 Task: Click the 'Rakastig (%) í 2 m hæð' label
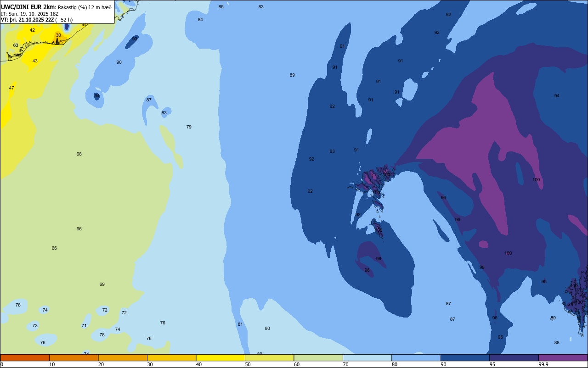85,7
